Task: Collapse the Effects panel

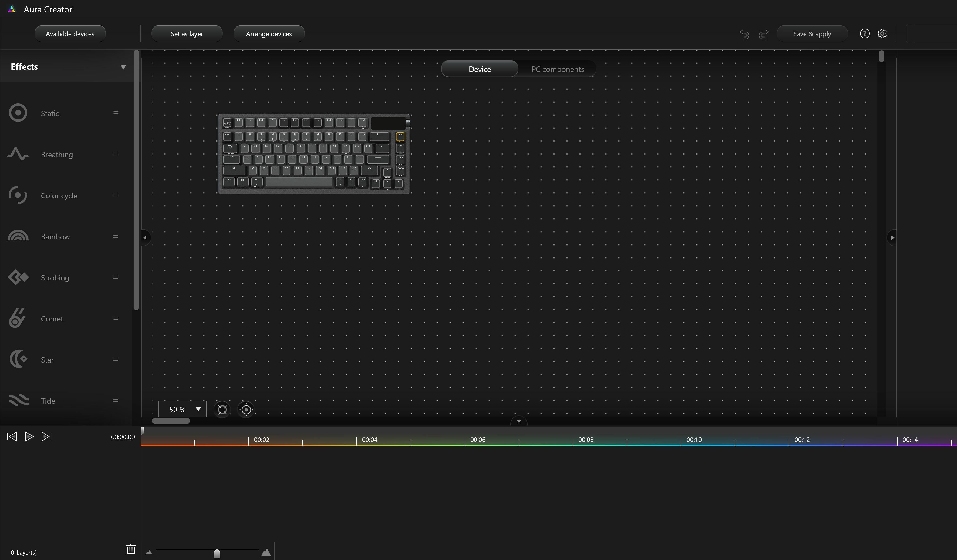Action: point(123,66)
